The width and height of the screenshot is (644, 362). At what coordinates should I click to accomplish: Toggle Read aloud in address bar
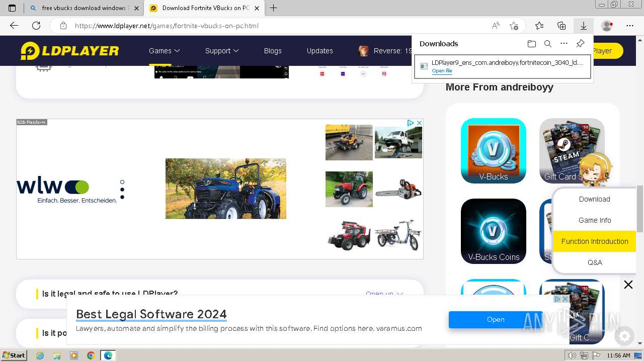click(496, 26)
